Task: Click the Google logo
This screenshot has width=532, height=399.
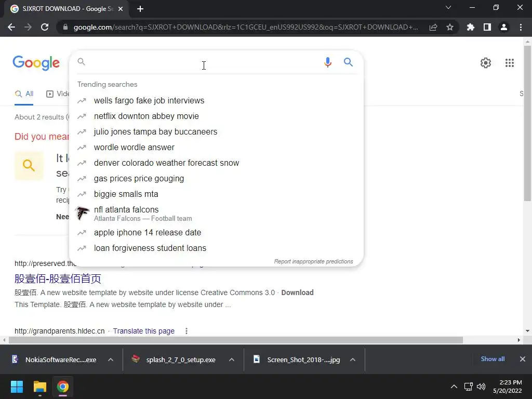Action: (36, 63)
